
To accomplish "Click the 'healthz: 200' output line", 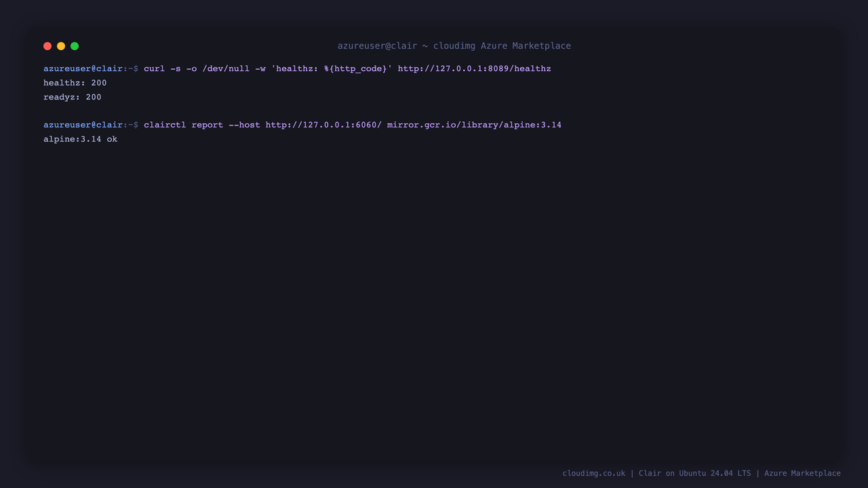I will [x=75, y=83].
